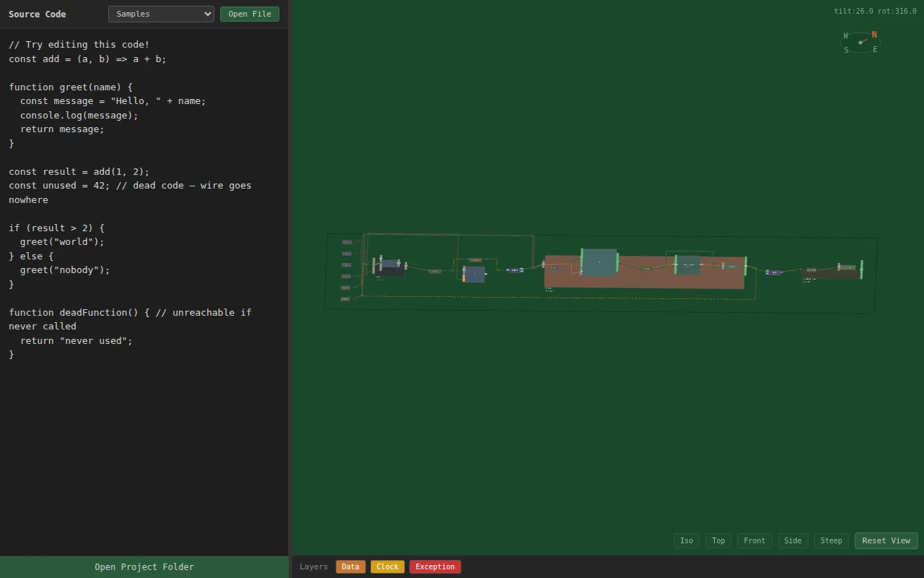Click the tilt and rot readout
This screenshot has width=924, height=578.
(876, 11)
